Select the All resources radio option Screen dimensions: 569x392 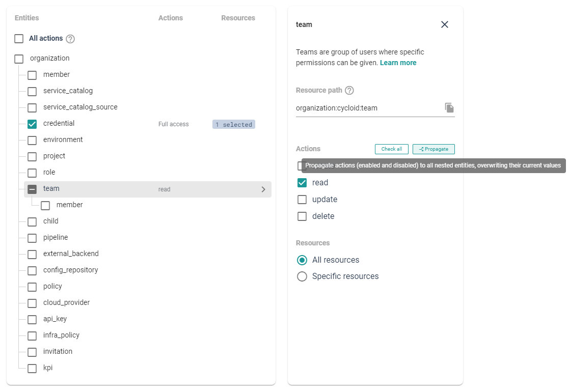pyautogui.click(x=302, y=260)
